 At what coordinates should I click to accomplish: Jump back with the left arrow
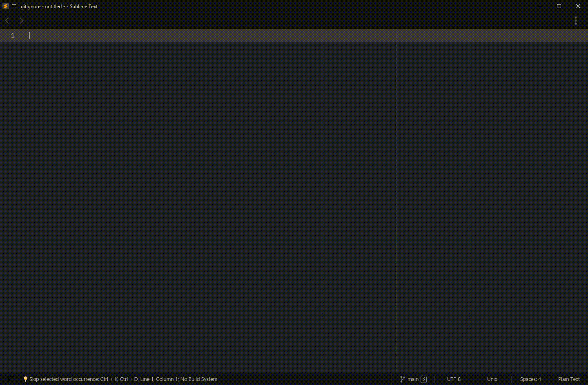[x=7, y=20]
